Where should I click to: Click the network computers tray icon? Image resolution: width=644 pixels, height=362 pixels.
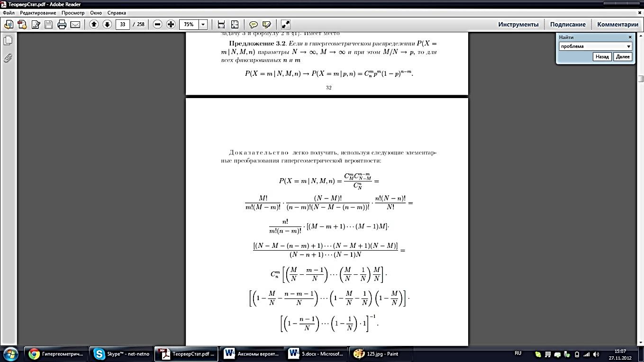[548, 354]
